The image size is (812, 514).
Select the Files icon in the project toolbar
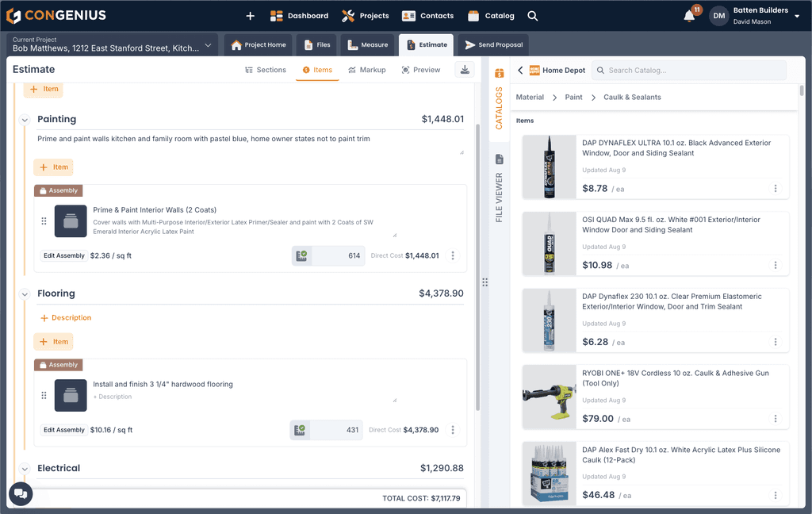(316, 45)
